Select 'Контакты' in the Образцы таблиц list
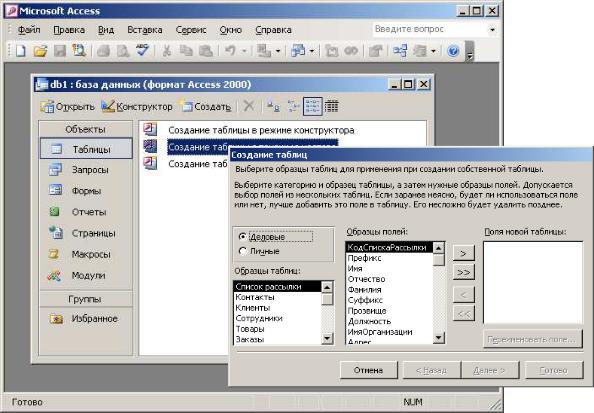 click(x=278, y=297)
